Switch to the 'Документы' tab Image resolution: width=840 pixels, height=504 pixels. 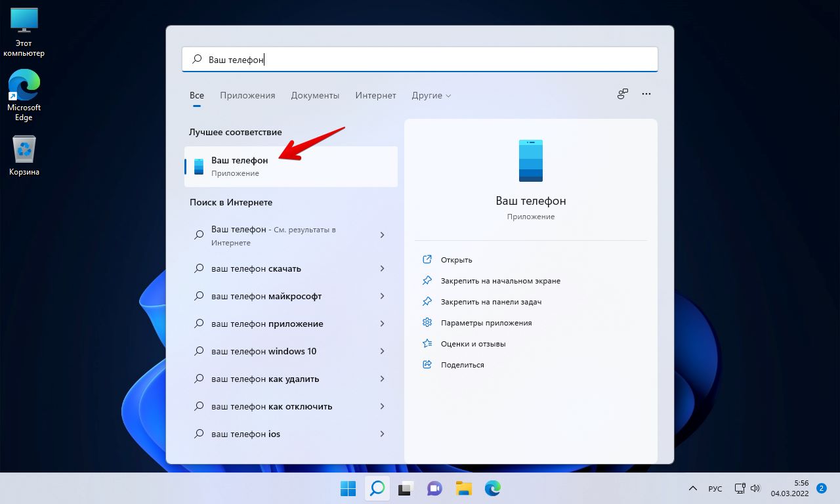[315, 95]
